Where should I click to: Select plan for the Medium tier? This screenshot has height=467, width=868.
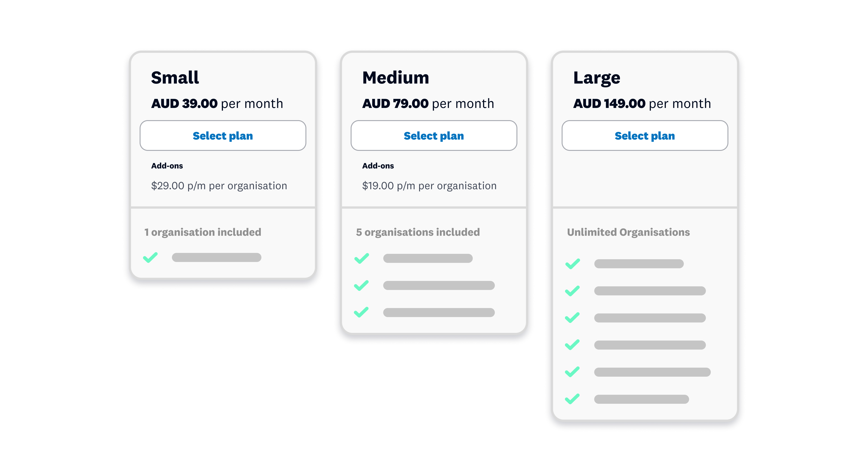(x=434, y=135)
